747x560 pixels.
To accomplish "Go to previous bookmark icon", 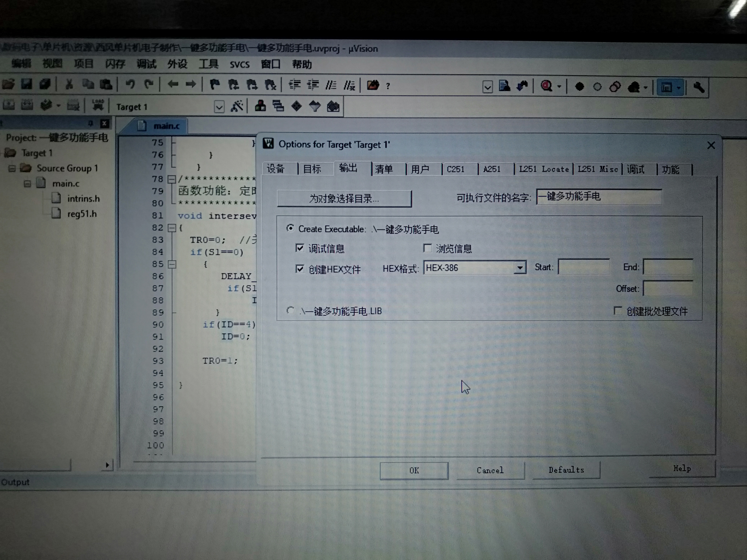I will (233, 84).
